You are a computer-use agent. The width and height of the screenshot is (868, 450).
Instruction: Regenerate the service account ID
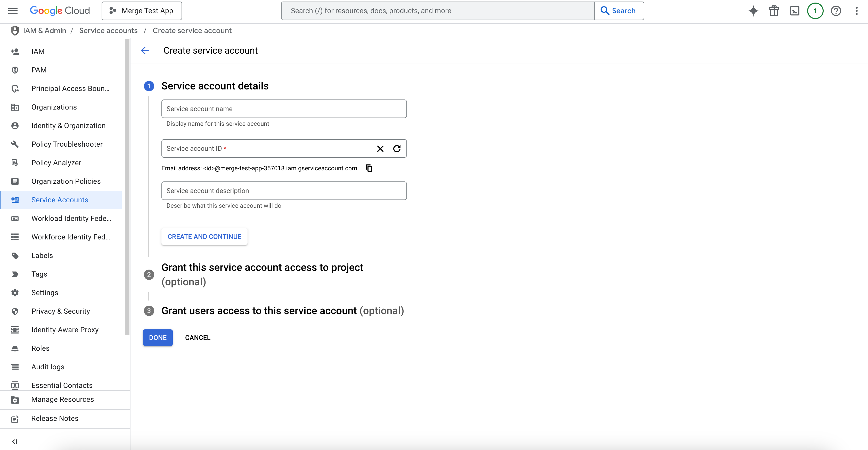point(397,148)
